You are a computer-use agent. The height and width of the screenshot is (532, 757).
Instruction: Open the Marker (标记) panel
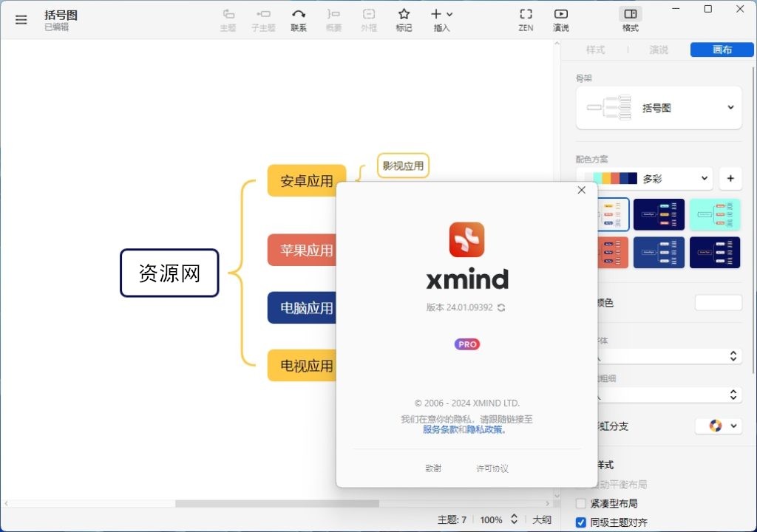404,18
